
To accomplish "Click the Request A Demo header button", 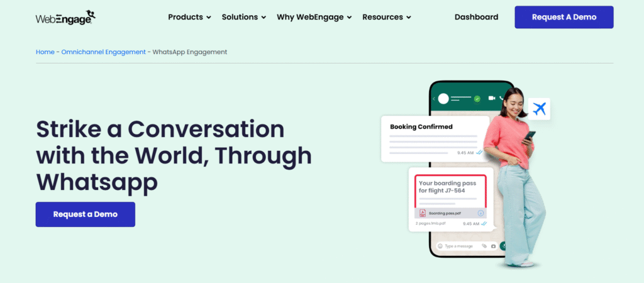I will (563, 17).
